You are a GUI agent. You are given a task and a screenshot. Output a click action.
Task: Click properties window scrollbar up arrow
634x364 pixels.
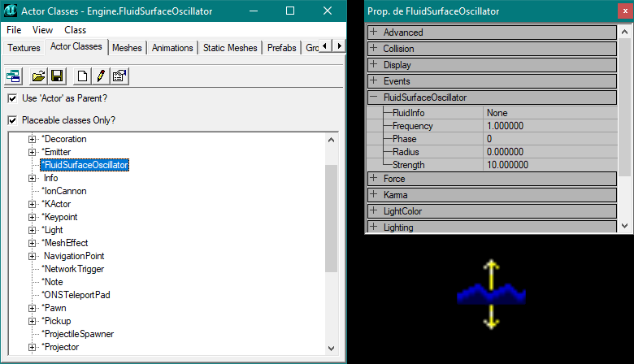(x=625, y=32)
